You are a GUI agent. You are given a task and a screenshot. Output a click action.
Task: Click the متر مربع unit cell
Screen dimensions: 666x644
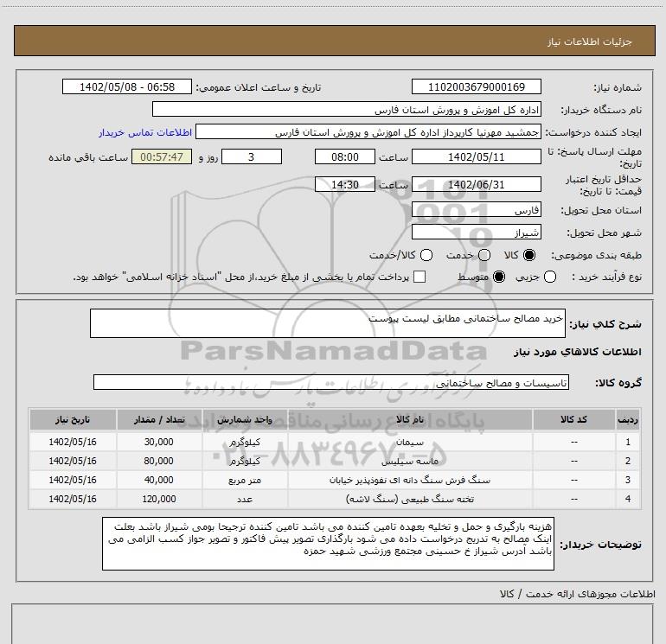click(245, 480)
